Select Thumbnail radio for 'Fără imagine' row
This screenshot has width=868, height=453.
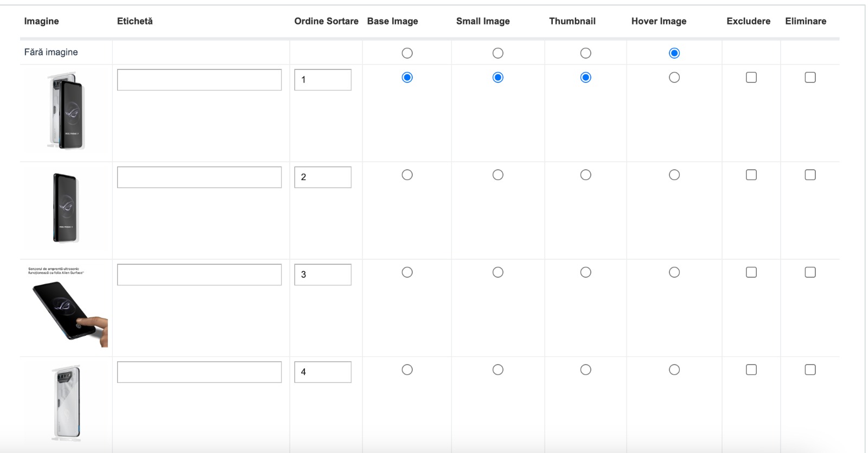(x=585, y=53)
